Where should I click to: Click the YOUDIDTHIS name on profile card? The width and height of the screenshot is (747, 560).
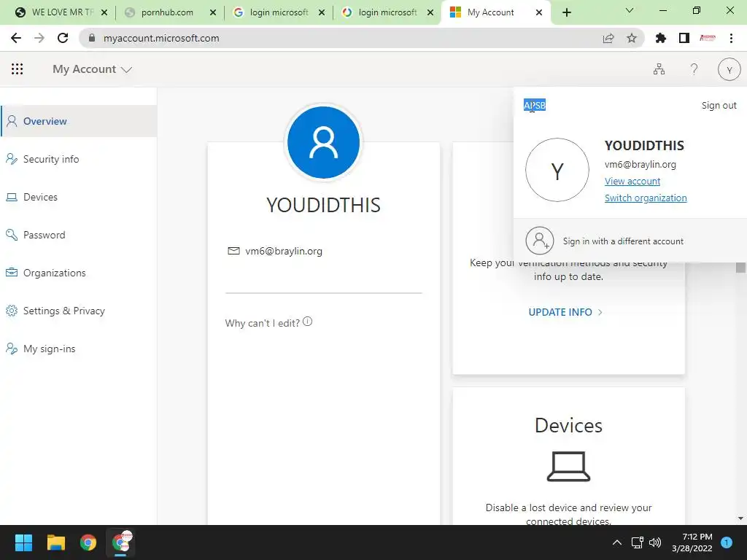(x=323, y=205)
